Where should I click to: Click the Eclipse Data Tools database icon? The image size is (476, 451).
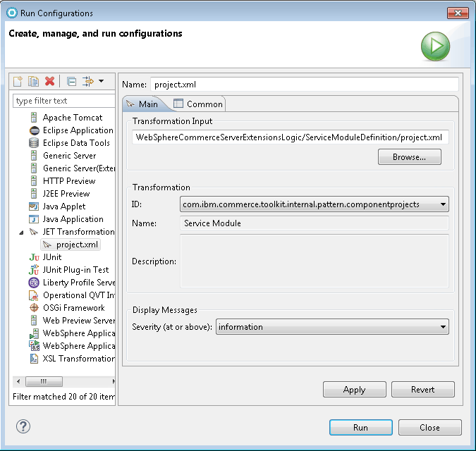(x=34, y=143)
